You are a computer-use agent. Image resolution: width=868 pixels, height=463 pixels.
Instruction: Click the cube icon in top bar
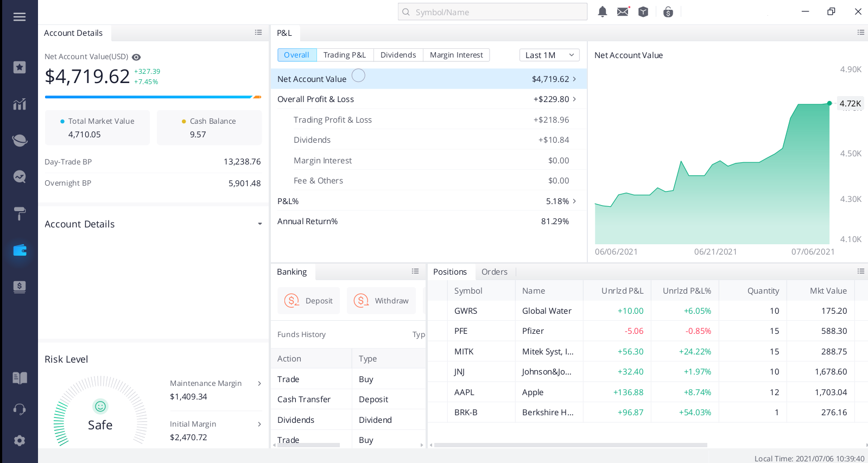click(643, 11)
